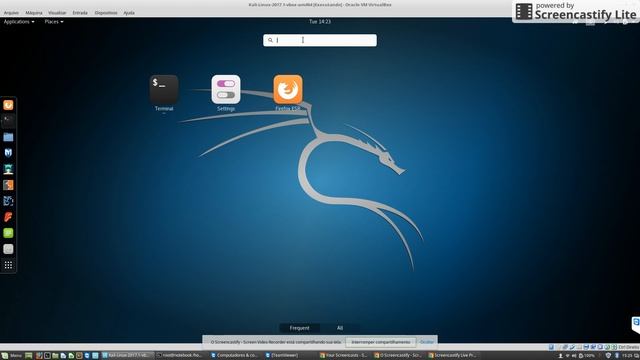The image size is (640, 360).
Task: Open the green notes icon in the dock
Action: (x=8, y=233)
